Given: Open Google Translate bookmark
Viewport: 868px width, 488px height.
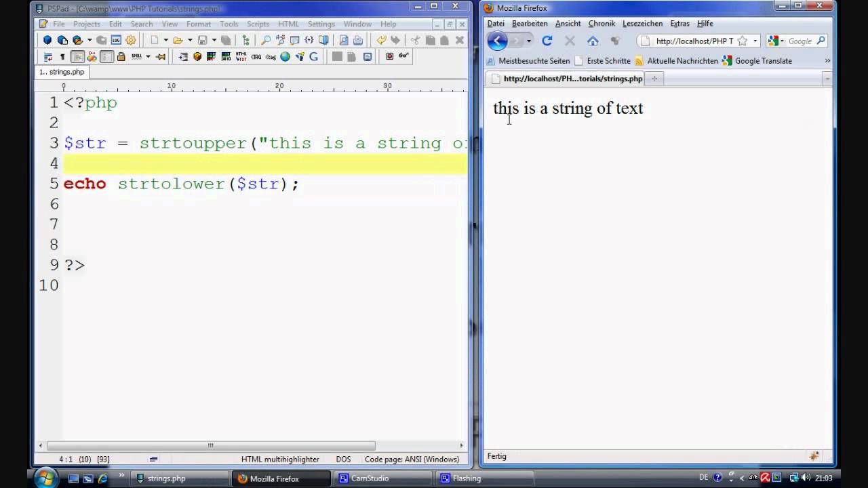Looking at the screenshot, I should pyautogui.click(x=757, y=60).
